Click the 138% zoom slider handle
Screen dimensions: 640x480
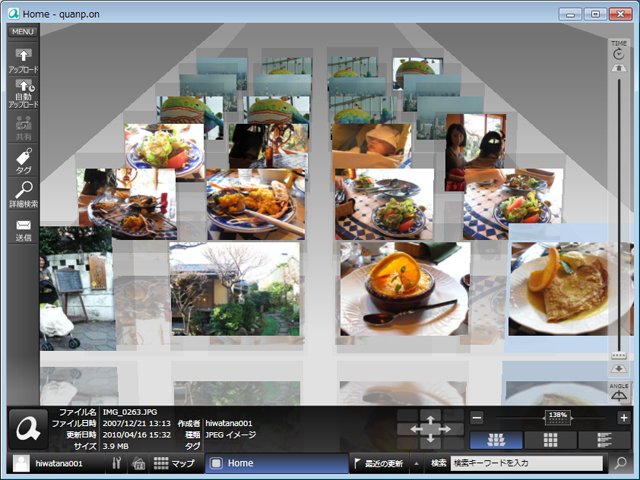click(558, 417)
